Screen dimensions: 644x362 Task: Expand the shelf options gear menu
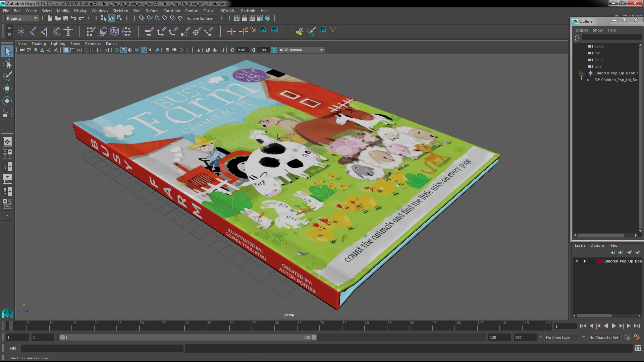click(9, 34)
